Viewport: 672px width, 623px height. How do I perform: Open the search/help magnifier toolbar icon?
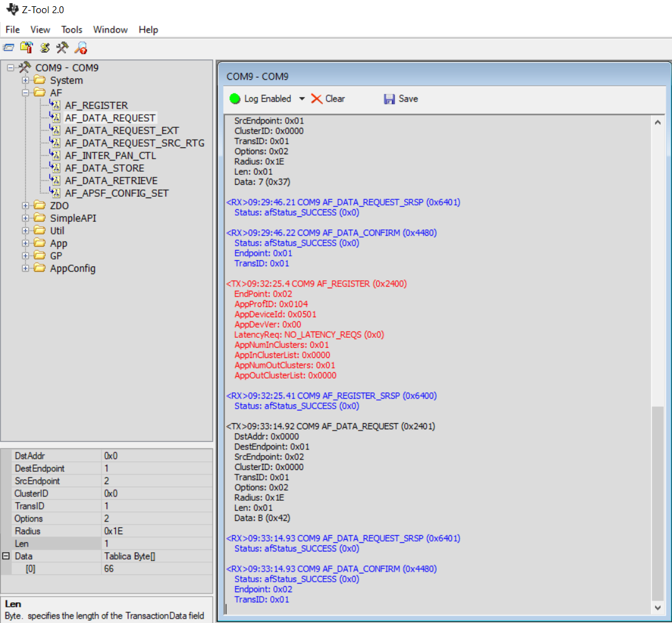pos(79,47)
